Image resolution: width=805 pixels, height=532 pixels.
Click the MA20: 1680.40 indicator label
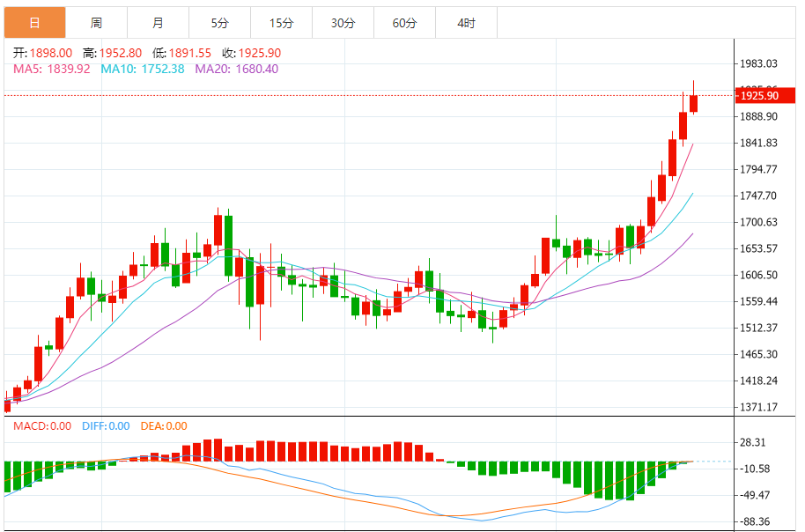pyautogui.click(x=236, y=69)
